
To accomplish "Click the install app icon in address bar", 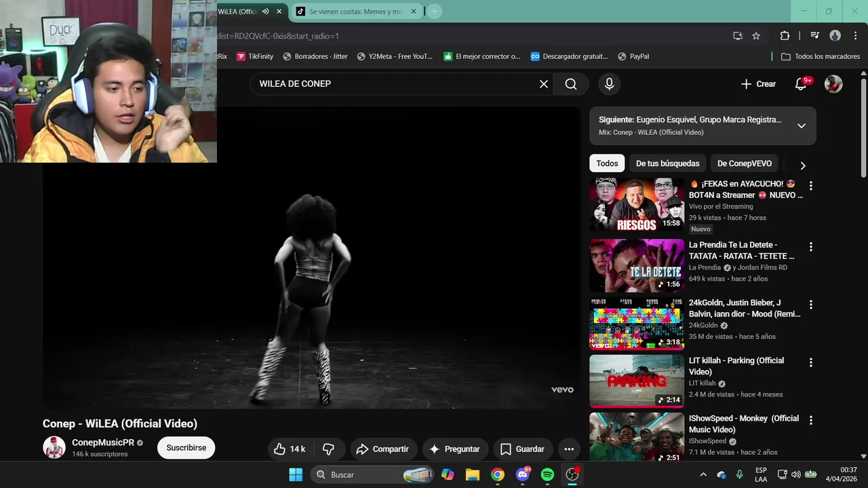I will [x=738, y=36].
